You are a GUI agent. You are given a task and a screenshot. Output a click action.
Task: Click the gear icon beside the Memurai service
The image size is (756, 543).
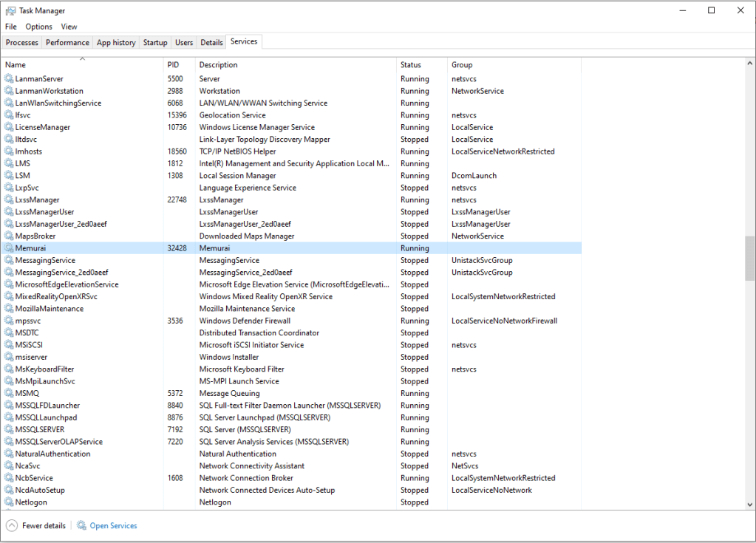click(x=9, y=248)
